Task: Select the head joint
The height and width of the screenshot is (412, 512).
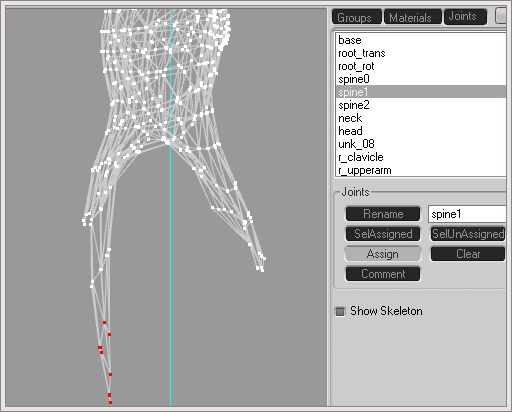Action: point(421,131)
